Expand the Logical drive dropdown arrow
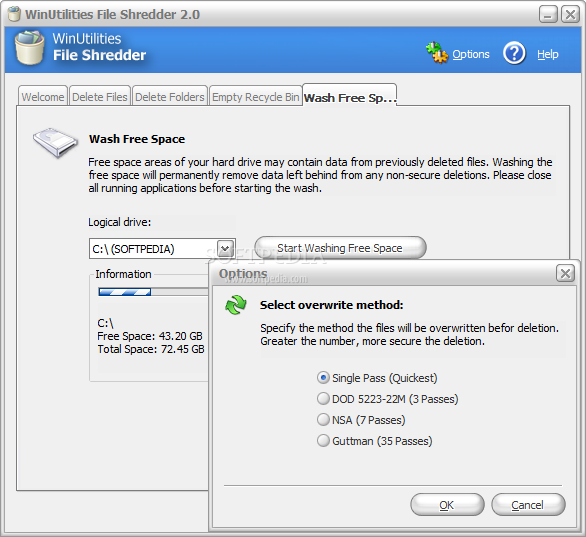This screenshot has height=537, width=586. [225, 248]
